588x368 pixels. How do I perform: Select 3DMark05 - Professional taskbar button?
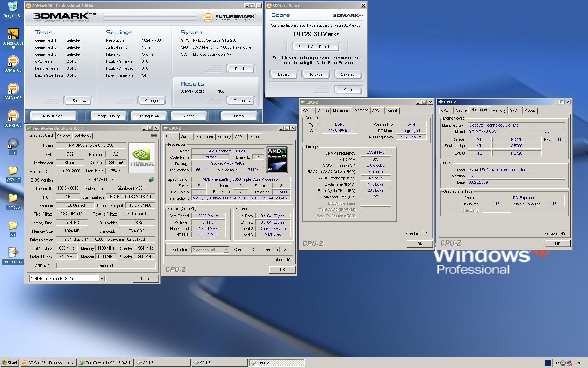tap(48, 363)
